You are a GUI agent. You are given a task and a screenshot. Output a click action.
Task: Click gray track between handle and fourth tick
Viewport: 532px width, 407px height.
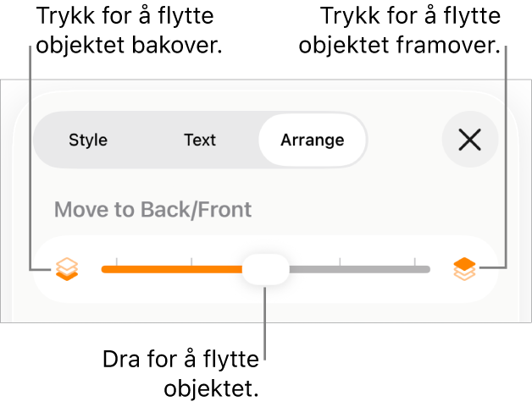(x=314, y=270)
